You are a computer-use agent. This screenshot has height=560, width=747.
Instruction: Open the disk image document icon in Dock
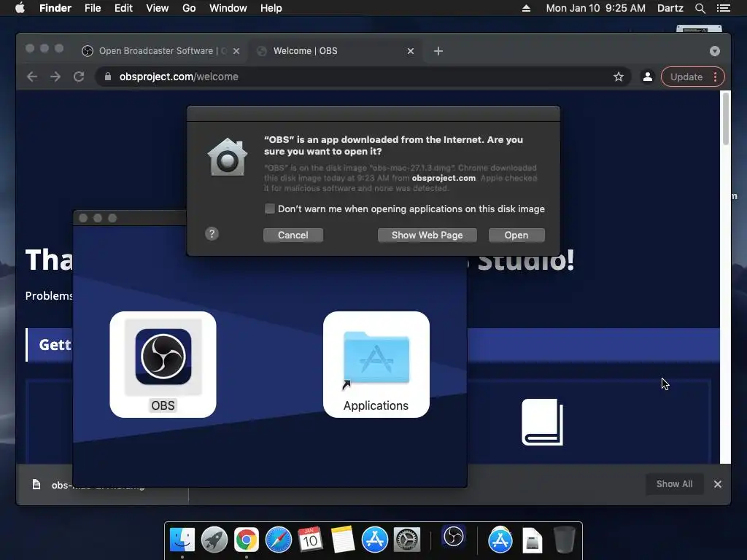pos(532,540)
